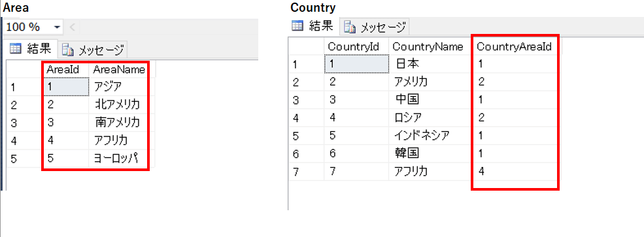The height and width of the screenshot is (237, 644).
Task: Open the 100 % zoom dropdown
Action: [57, 27]
